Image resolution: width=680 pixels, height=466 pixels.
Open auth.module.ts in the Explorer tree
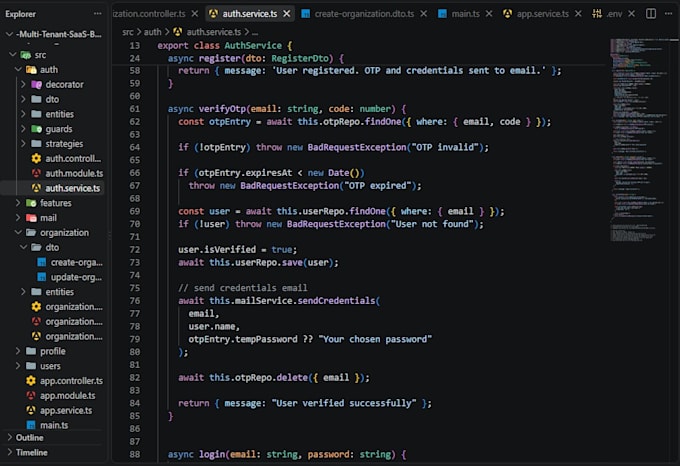click(52, 173)
